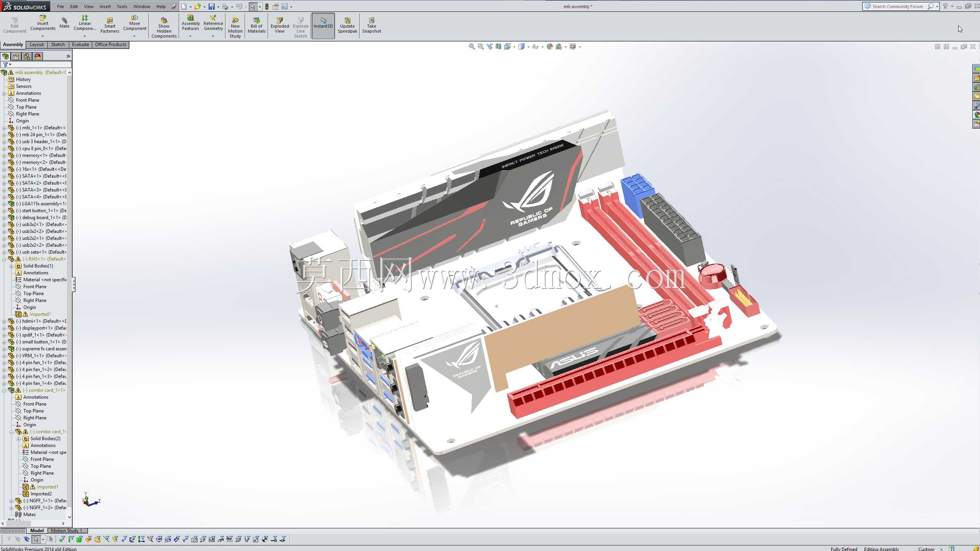Click the Hide/Show Items glasses icon
Screen dimensions: 980x551
[x=536, y=46]
